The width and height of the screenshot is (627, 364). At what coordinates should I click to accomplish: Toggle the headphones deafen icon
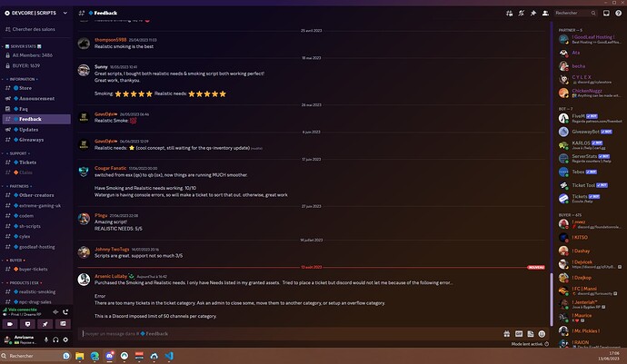(55, 339)
